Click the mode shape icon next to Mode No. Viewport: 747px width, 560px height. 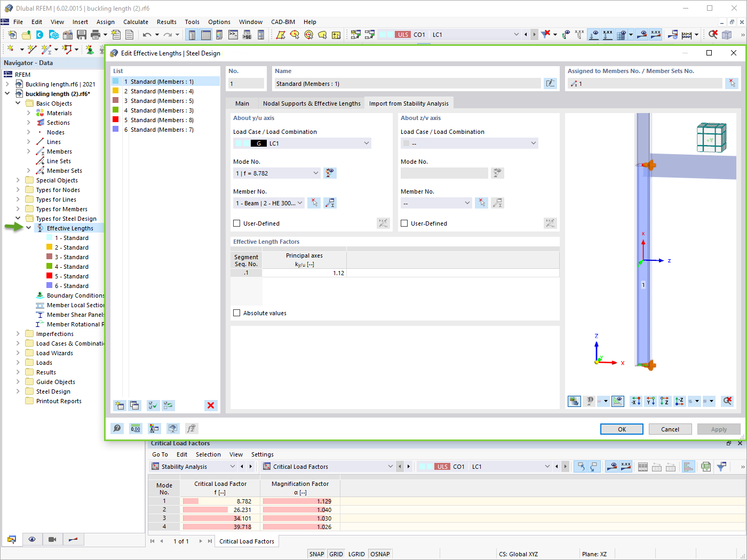click(330, 173)
